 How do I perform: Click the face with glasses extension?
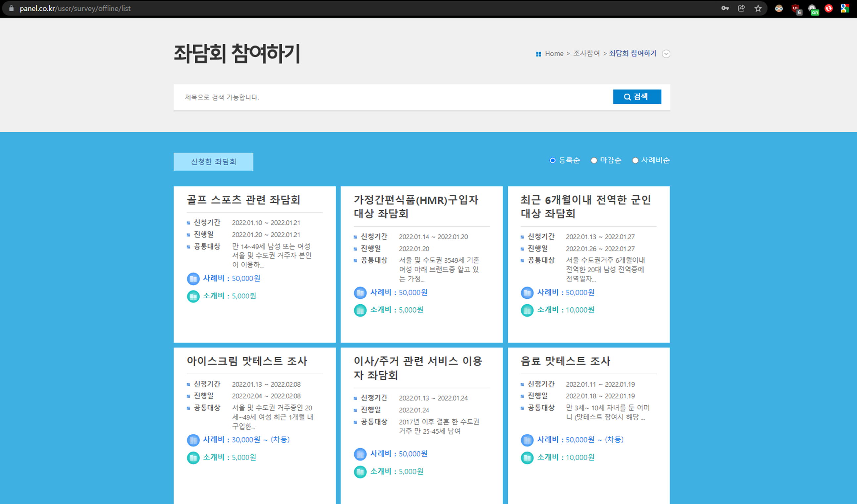point(779,9)
